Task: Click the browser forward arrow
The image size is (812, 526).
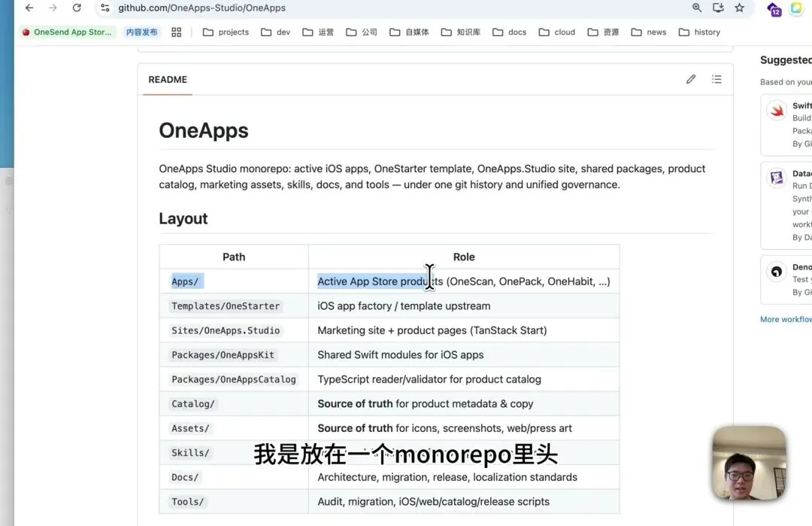Action: click(53, 8)
